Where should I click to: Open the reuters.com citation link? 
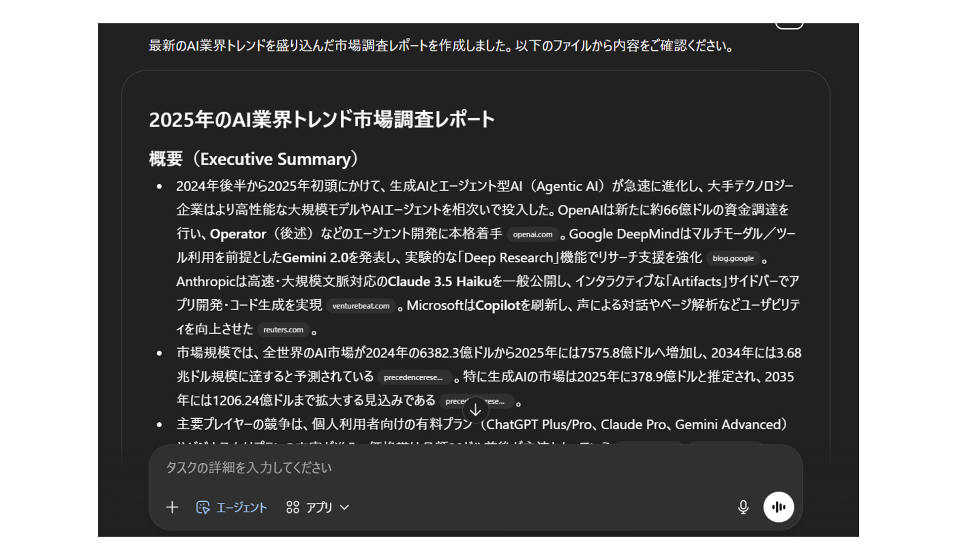click(x=283, y=330)
